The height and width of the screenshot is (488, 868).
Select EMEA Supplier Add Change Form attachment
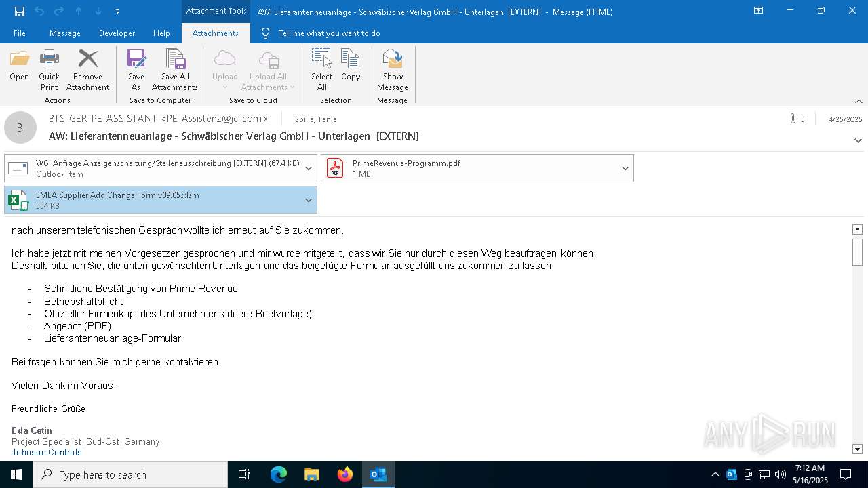coord(161,200)
